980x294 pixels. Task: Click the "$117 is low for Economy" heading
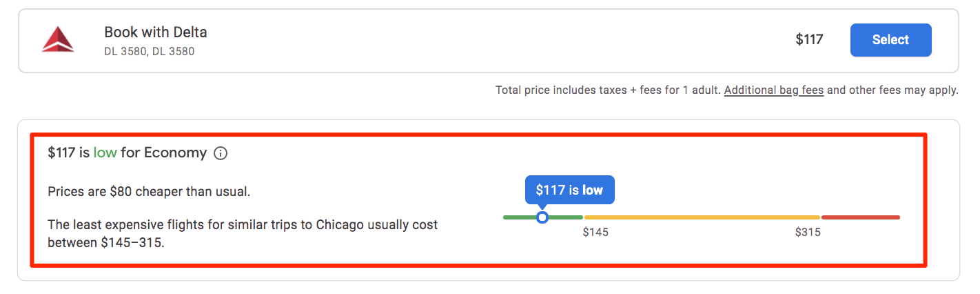(127, 153)
